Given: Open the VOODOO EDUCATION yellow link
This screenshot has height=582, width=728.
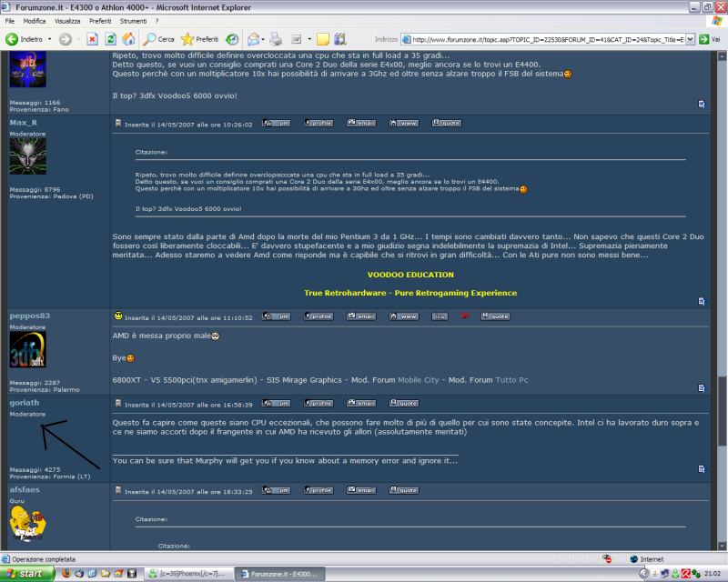Looking at the screenshot, I should coord(410,275).
